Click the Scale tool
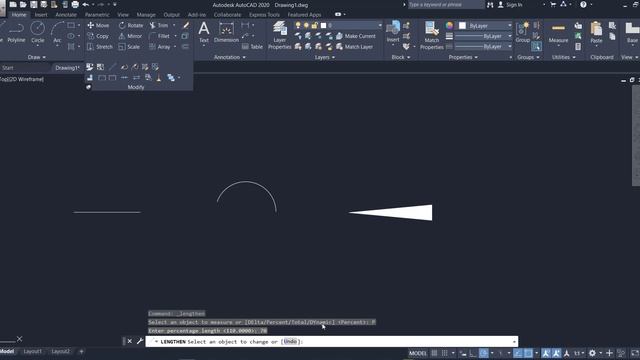This screenshot has height=360, width=640. click(x=129, y=47)
